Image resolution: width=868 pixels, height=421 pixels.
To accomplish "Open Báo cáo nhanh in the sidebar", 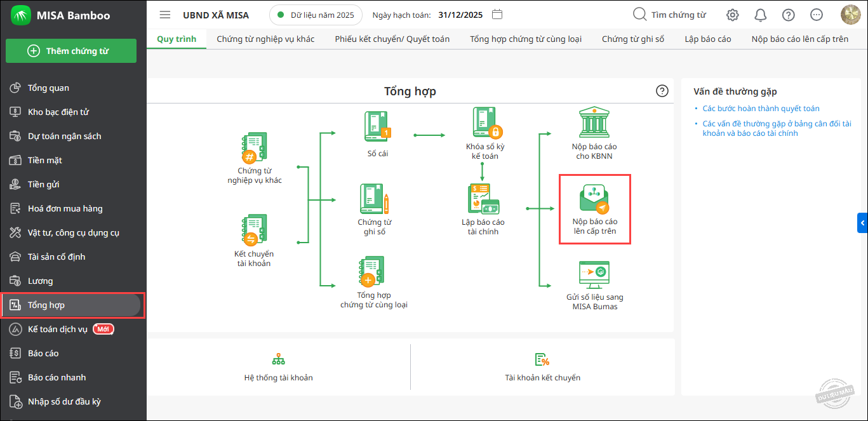I will click(x=73, y=378).
